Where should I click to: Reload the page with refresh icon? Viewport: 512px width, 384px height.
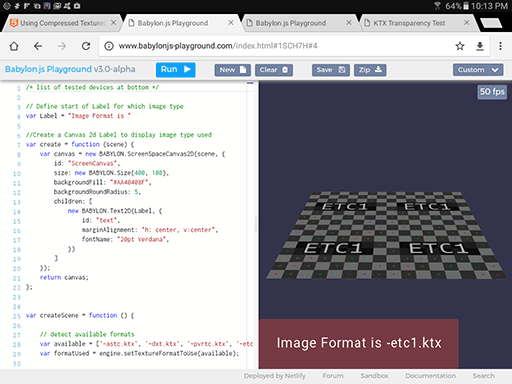click(x=86, y=46)
